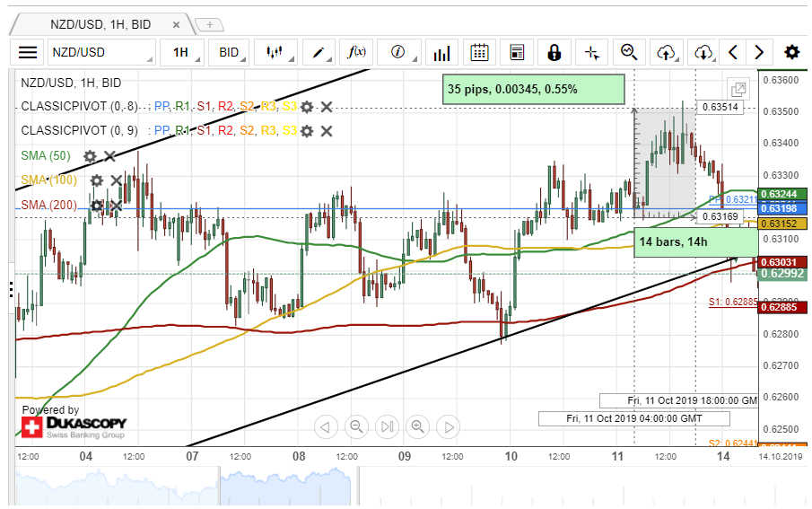Select the pencil drawing tools
Screen dimensions: 812x509
pyautogui.click(x=319, y=52)
